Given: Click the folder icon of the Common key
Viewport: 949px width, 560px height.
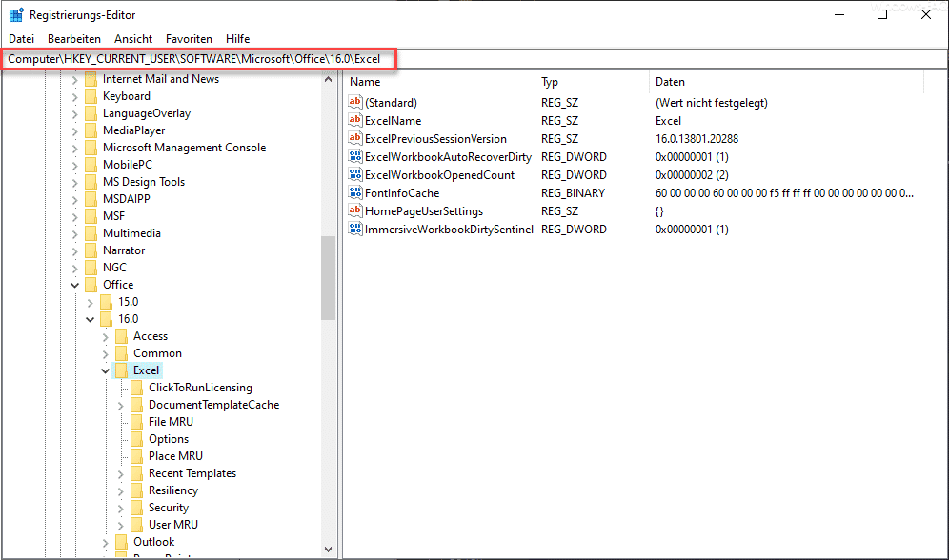Looking at the screenshot, I should 121,353.
